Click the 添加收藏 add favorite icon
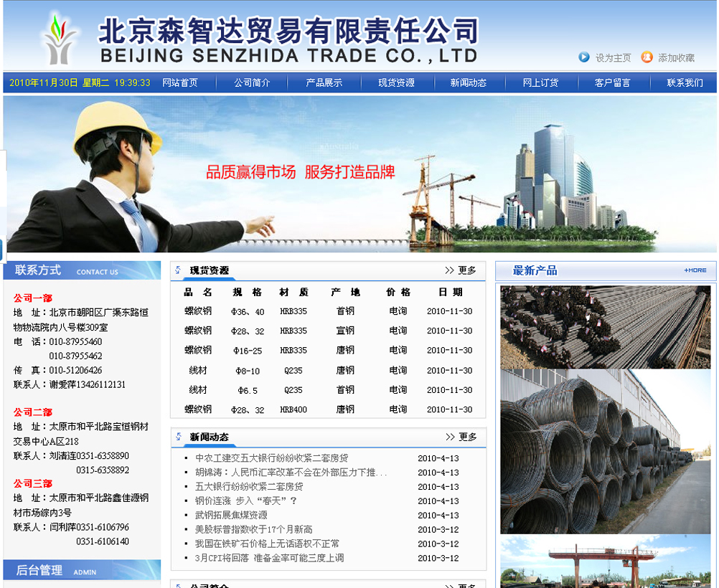The width and height of the screenshot is (719, 588). (647, 57)
